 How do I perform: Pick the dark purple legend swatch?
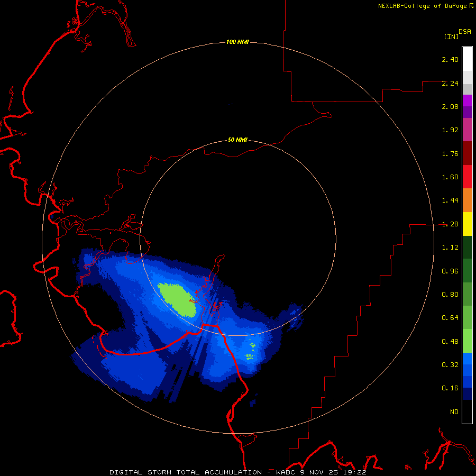pyautogui.click(x=467, y=112)
